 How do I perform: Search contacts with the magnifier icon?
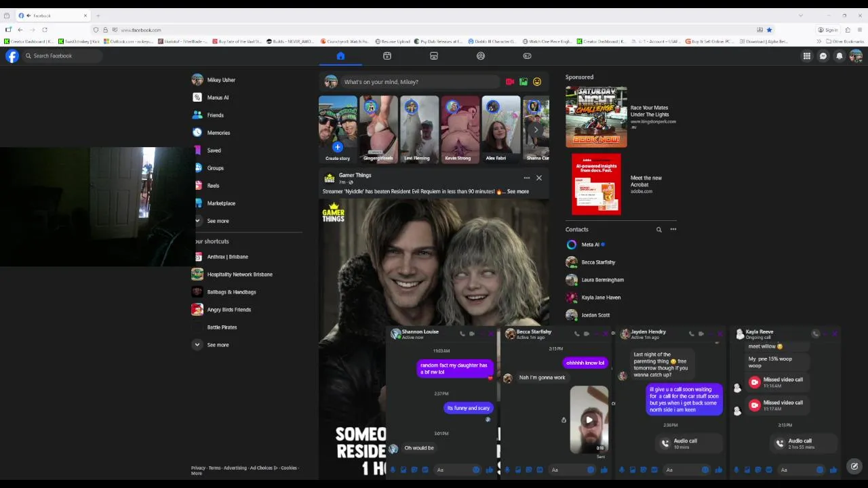pos(658,230)
